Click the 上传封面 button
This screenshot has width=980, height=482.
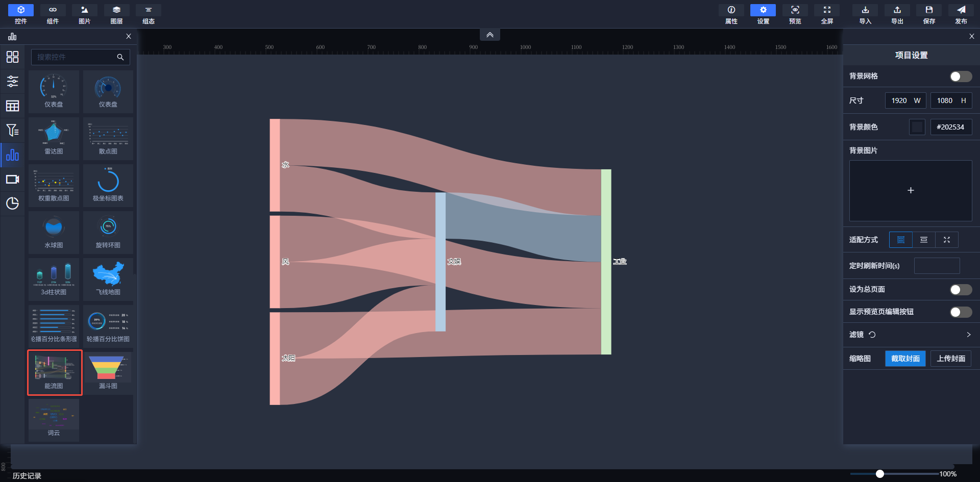pos(950,359)
